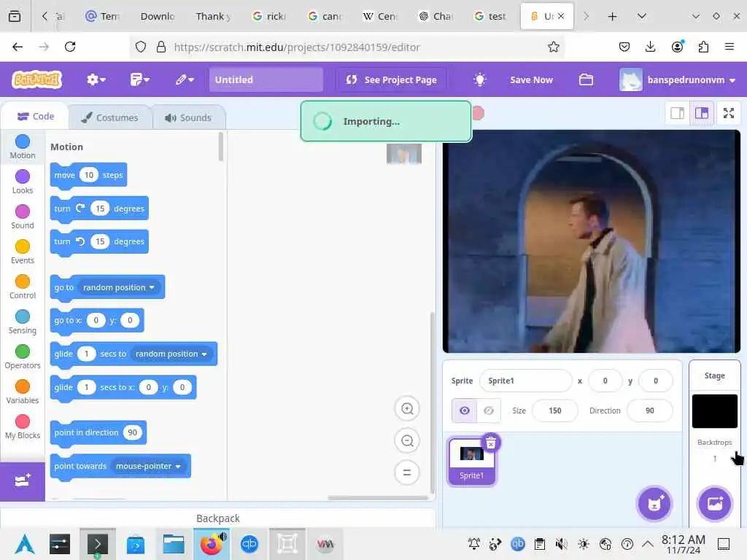Image resolution: width=747 pixels, height=560 pixels.
Task: Switch to the Code tab
Action: 36,116
